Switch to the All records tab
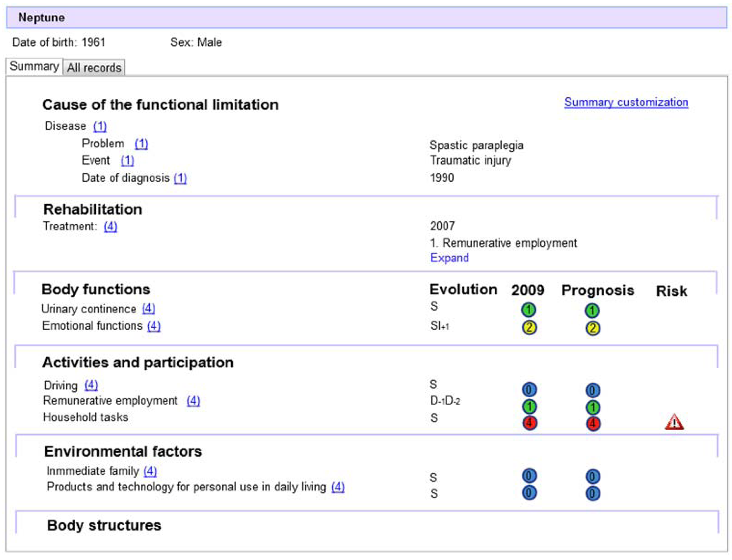 click(x=94, y=68)
